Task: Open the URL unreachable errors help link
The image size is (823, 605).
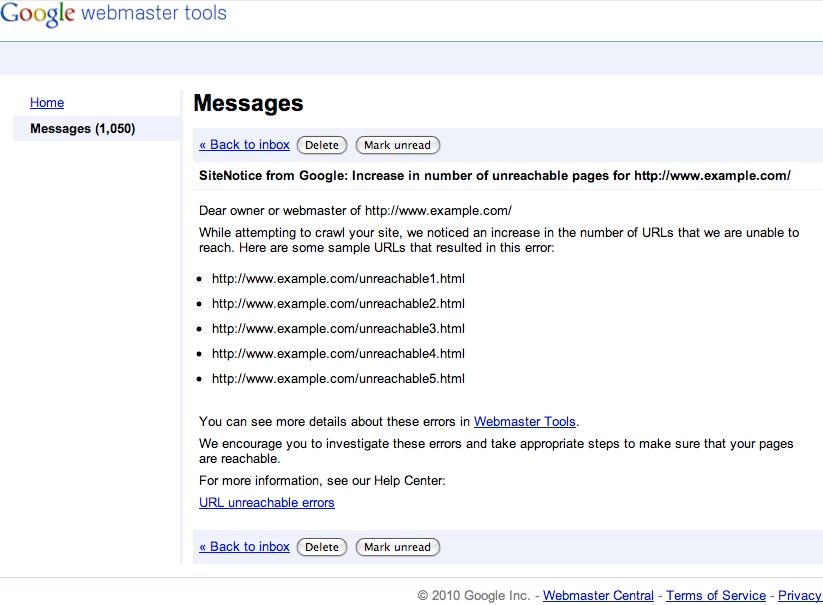Action: (267, 503)
